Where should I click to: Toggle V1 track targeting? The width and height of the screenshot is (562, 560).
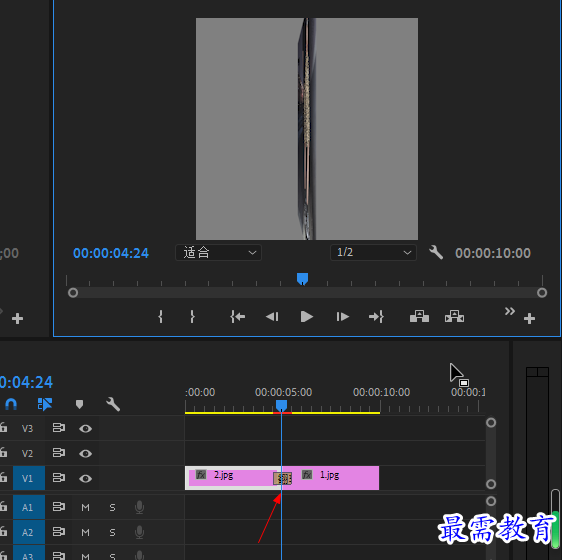click(29, 478)
